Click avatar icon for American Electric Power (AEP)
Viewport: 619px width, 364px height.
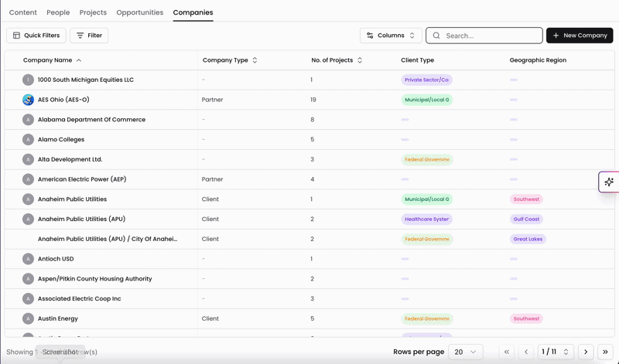[28, 179]
